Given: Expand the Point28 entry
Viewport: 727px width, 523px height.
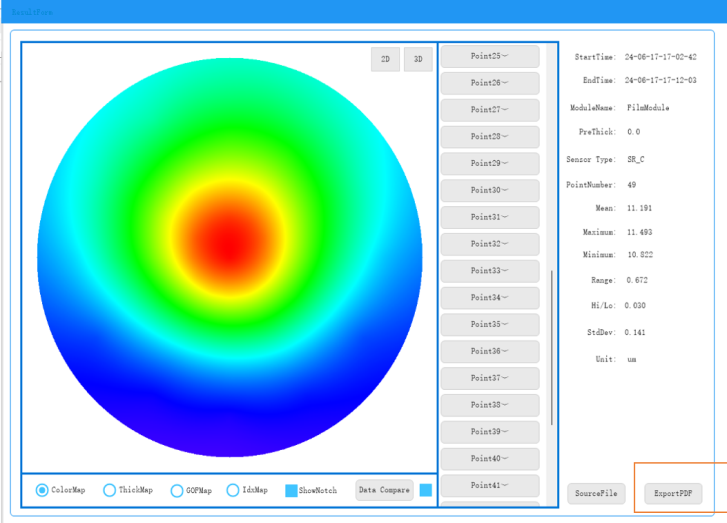Looking at the screenshot, I should point(490,137).
